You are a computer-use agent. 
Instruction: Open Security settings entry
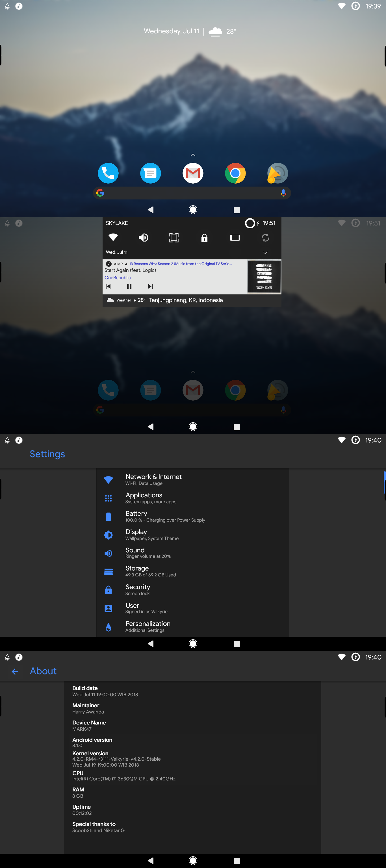193,590
